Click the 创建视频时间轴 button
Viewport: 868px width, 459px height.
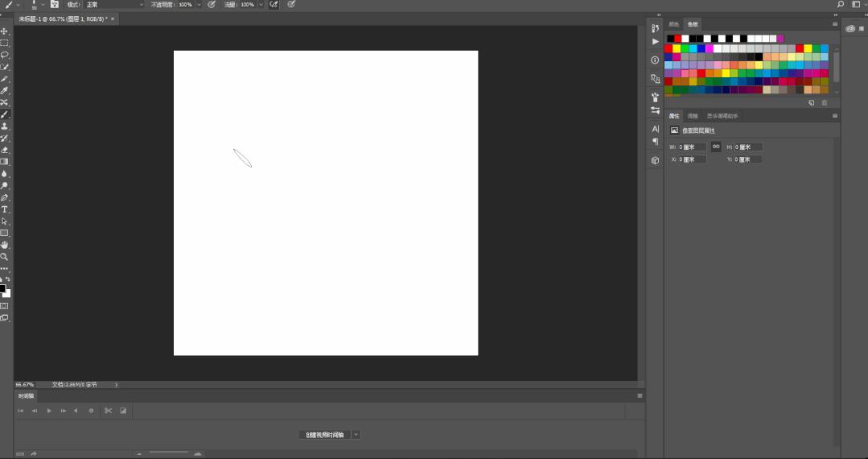(325, 435)
